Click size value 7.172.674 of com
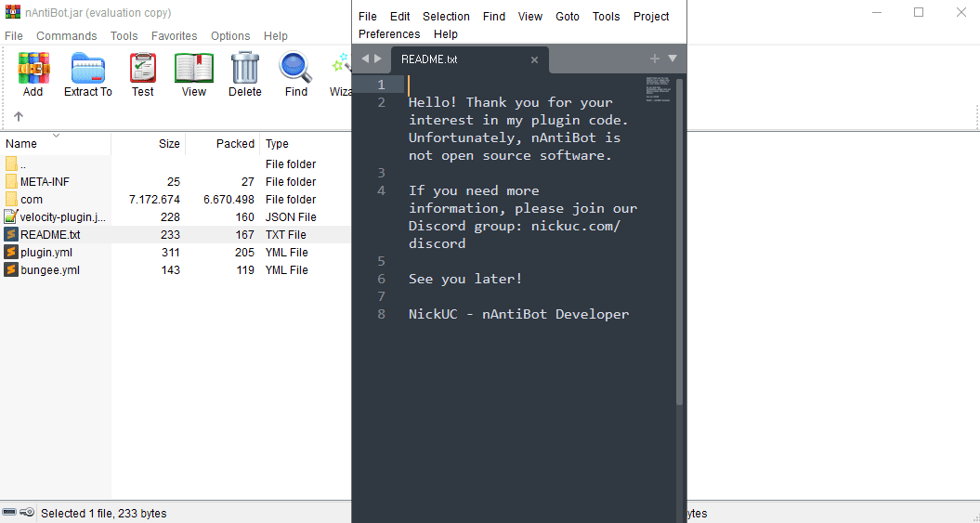This screenshot has width=980, height=523. (154, 200)
